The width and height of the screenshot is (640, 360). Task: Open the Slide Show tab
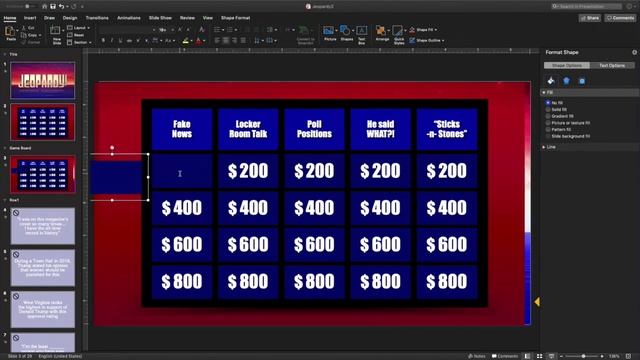pyautogui.click(x=160, y=18)
